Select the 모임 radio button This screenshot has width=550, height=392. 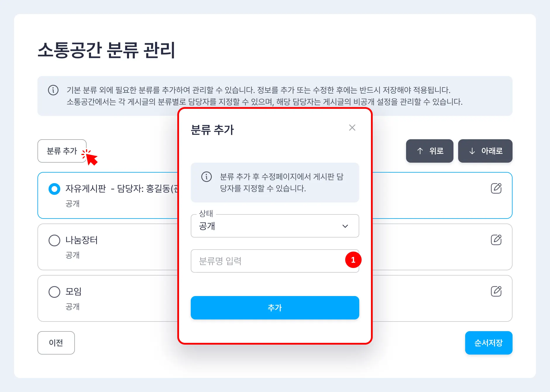point(54,292)
